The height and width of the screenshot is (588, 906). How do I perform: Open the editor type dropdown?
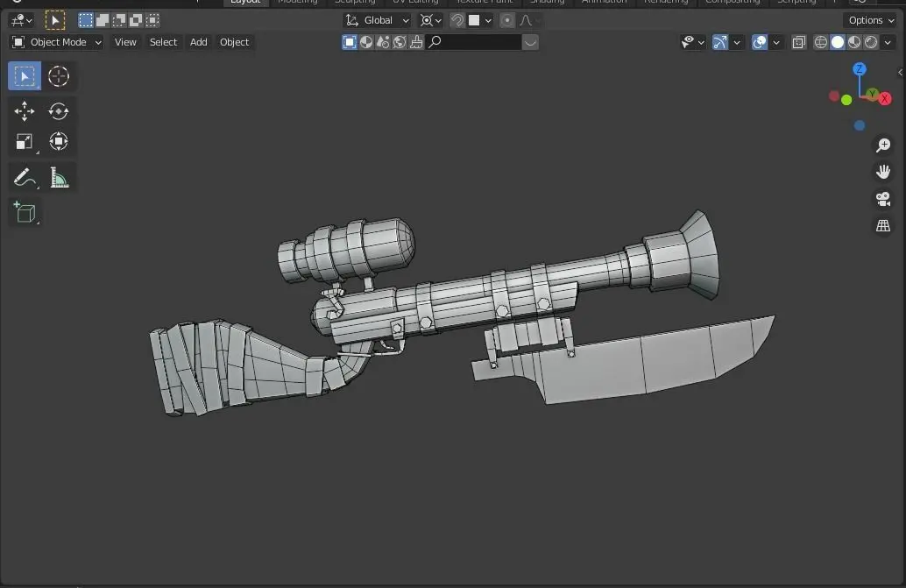point(21,21)
